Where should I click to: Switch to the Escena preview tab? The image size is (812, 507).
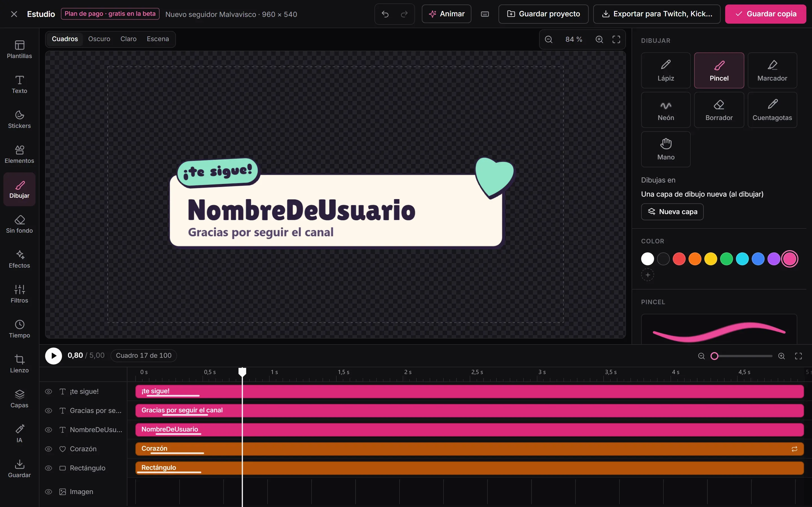[x=158, y=39]
